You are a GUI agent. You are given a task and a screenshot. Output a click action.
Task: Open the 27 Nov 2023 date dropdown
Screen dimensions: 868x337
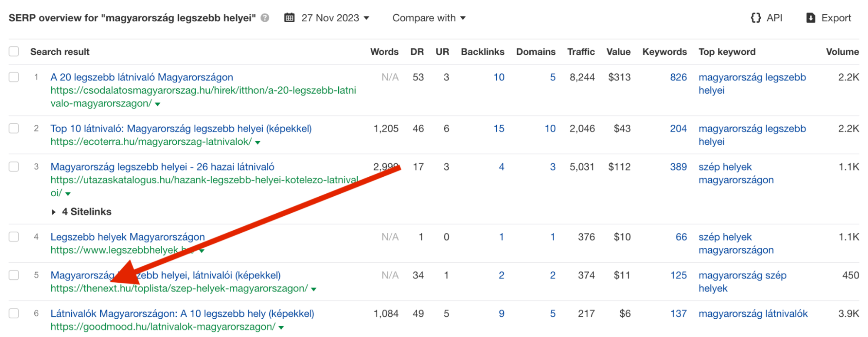(x=335, y=18)
